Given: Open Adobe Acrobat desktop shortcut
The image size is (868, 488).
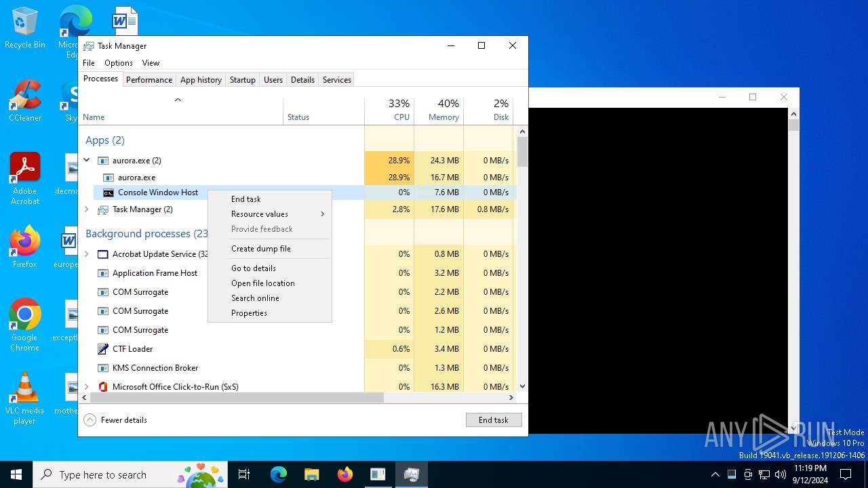Looking at the screenshot, I should click(25, 179).
